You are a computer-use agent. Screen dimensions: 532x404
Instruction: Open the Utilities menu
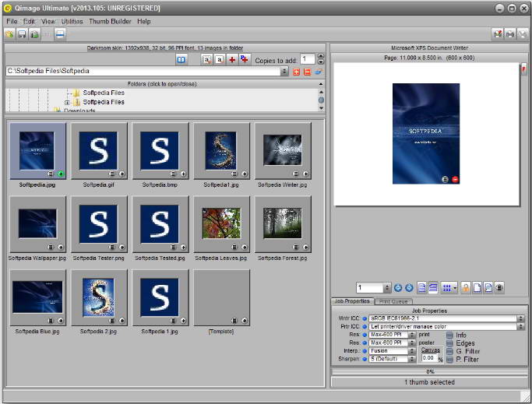click(72, 21)
